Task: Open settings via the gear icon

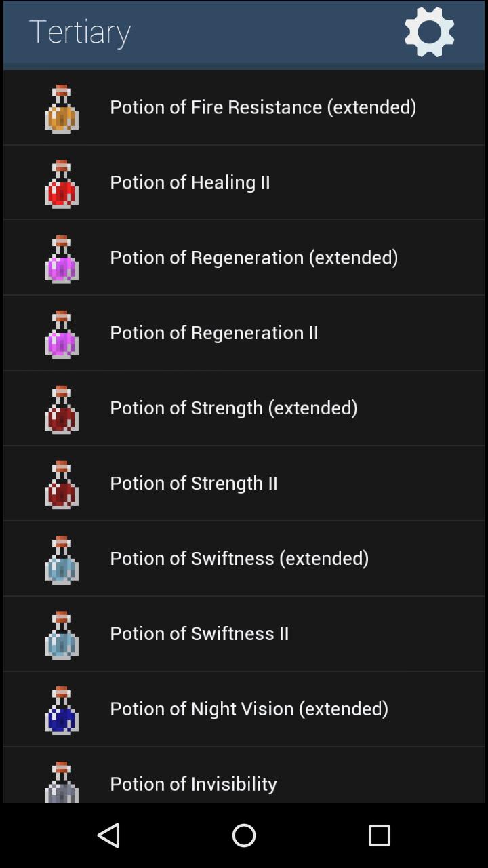Action: 429,32
